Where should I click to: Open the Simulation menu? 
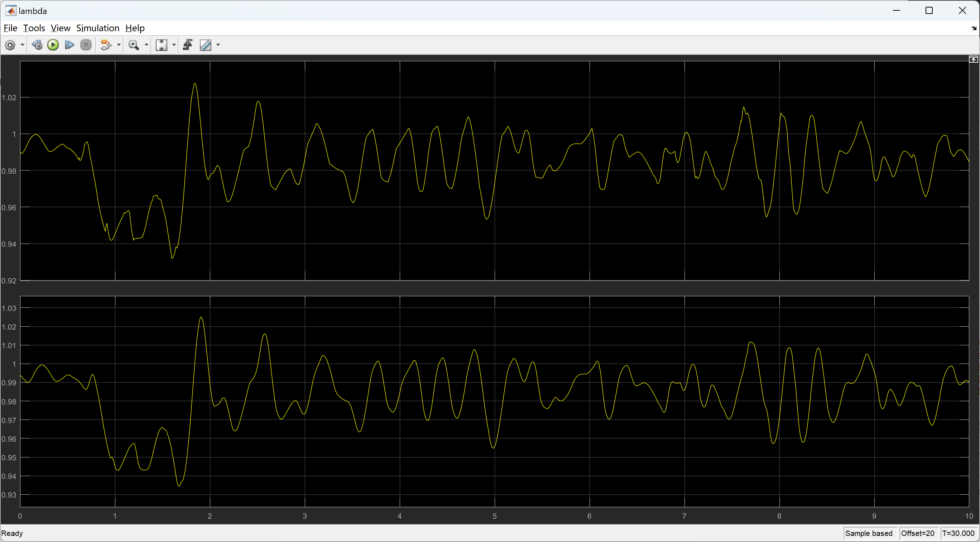pos(98,28)
